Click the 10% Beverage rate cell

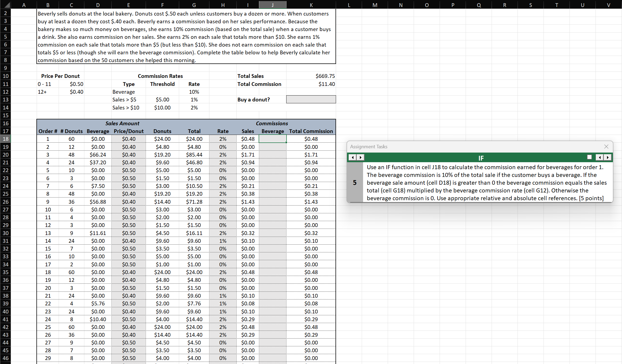[194, 92]
